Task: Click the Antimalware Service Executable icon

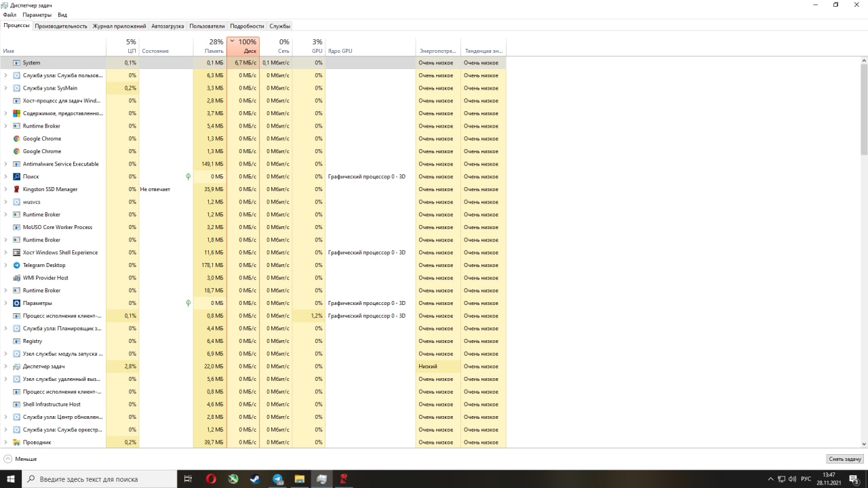Action: 17,164
